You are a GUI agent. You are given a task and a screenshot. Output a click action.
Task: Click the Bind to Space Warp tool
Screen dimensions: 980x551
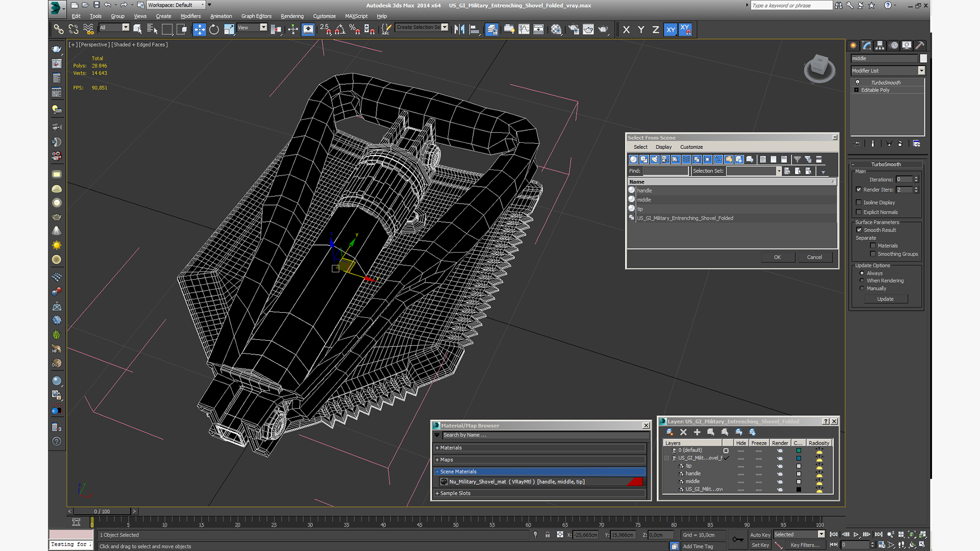click(88, 29)
